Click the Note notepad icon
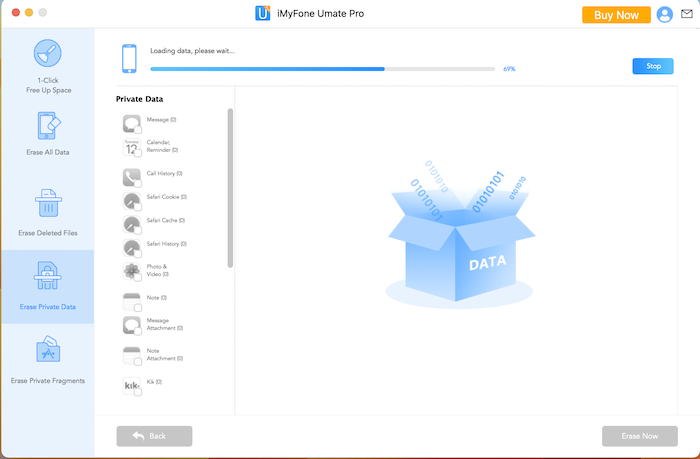The width and height of the screenshot is (700, 459). (x=131, y=301)
